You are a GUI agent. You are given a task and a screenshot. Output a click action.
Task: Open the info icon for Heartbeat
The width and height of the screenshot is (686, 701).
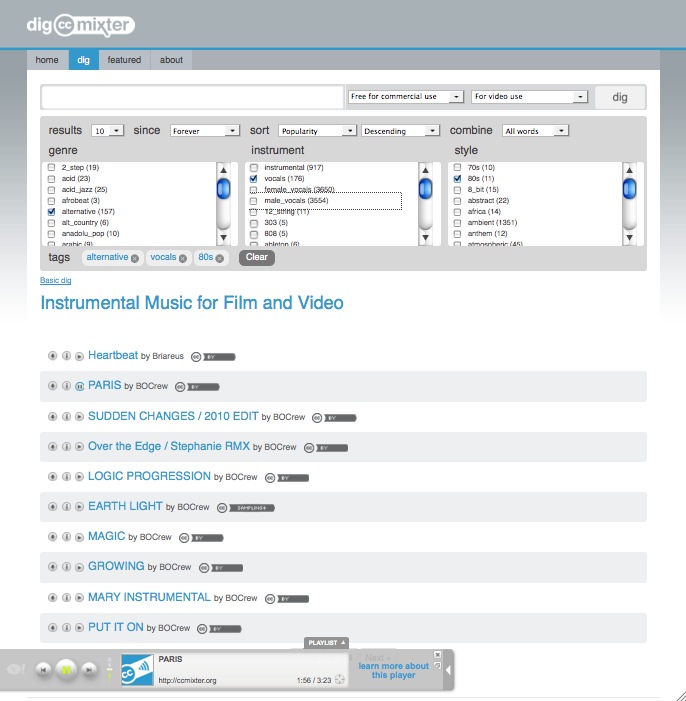coord(66,356)
